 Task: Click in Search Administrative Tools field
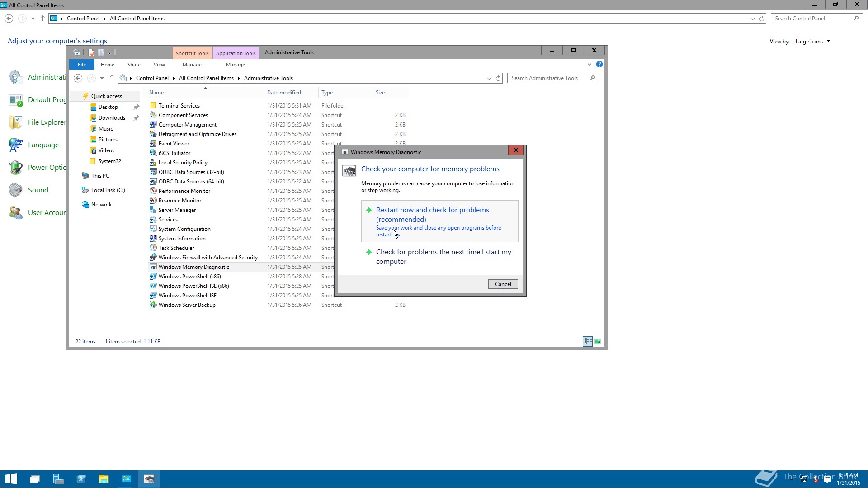[553, 78]
